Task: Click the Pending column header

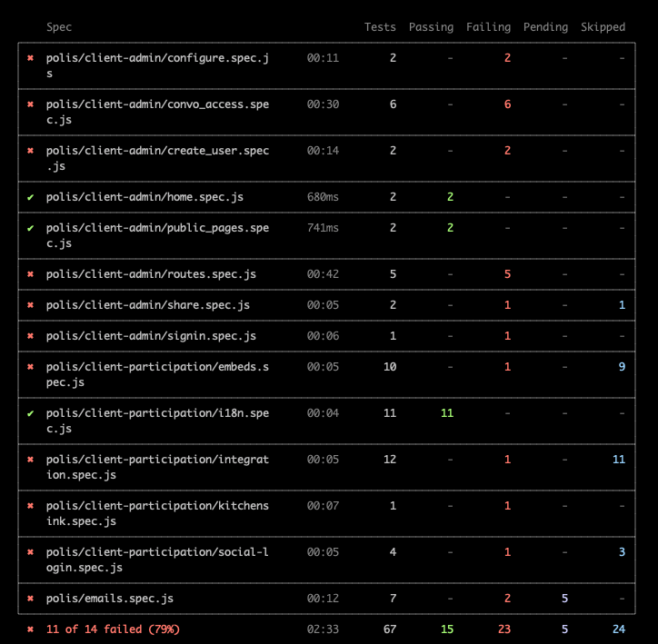Action: [545, 27]
